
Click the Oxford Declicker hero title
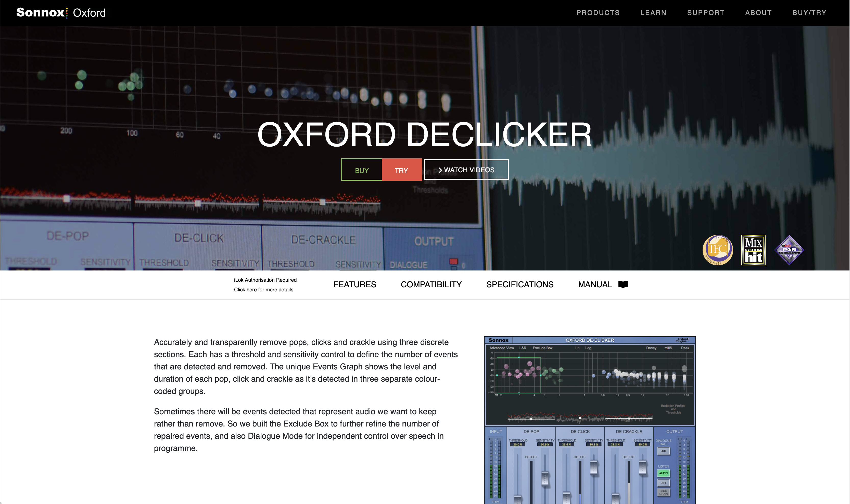tap(425, 135)
